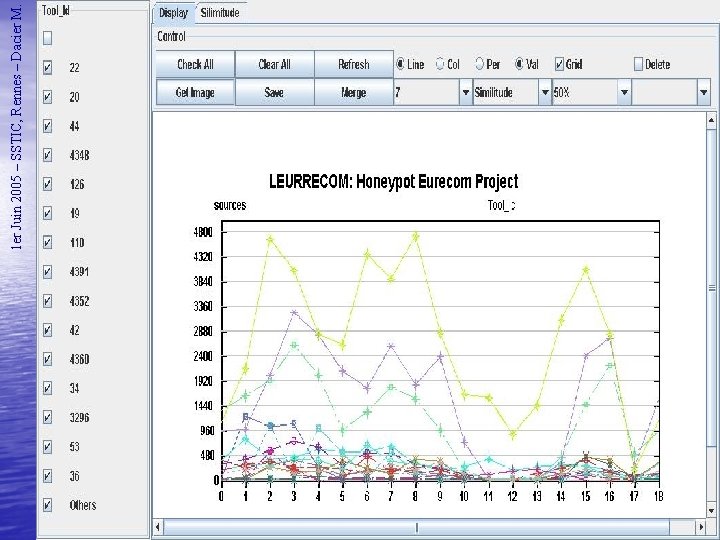Click the Clear All button
This screenshot has height=540, width=720.
(x=275, y=64)
